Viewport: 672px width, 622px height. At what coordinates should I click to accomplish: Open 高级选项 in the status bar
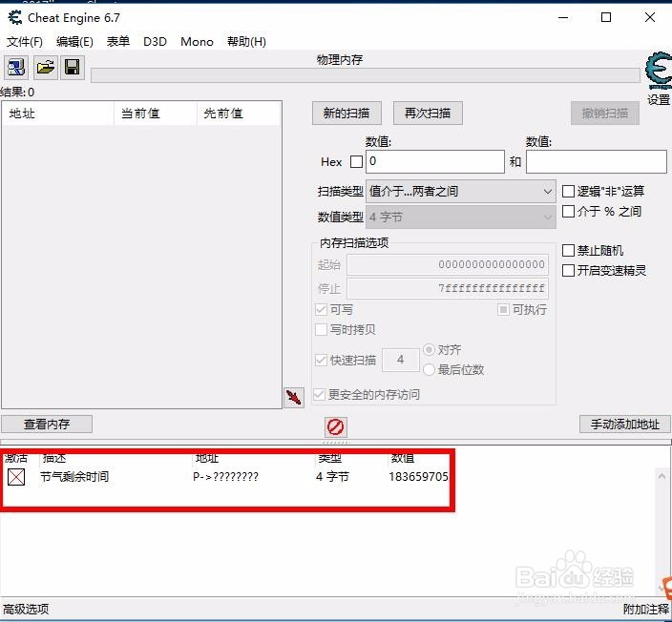pos(26,610)
